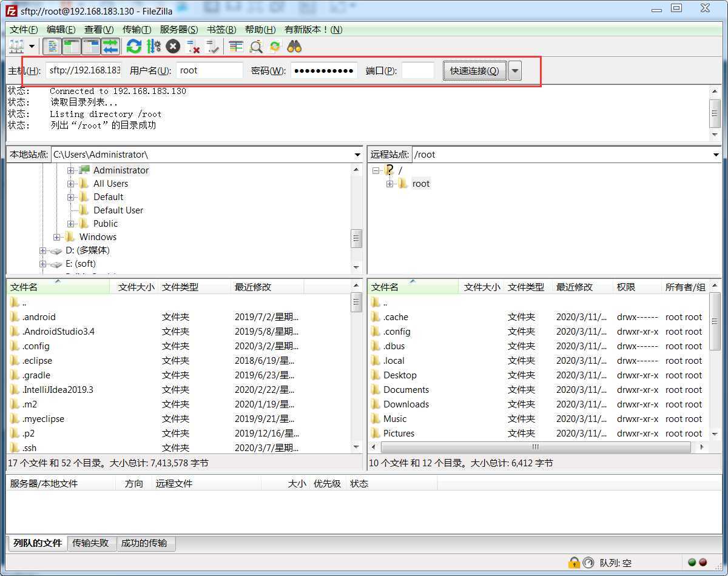The width and height of the screenshot is (728, 576).
Task: Collapse the remote "/" root node
Action: click(x=376, y=170)
